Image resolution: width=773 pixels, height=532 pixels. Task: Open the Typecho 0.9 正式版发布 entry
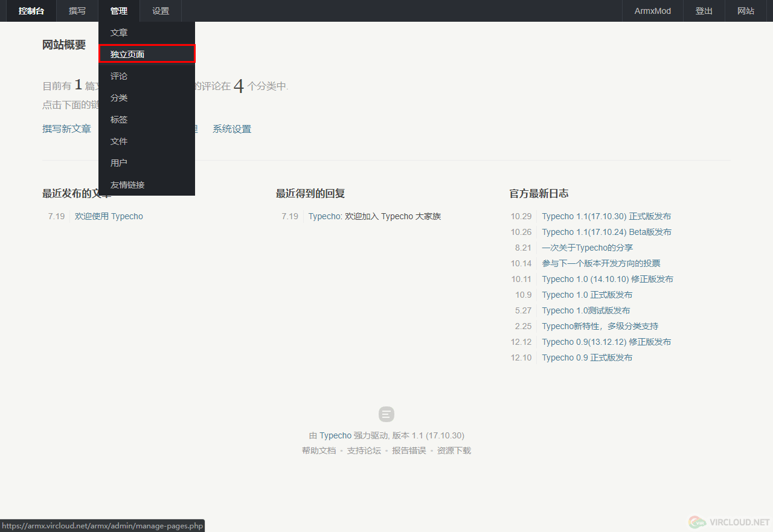tap(587, 357)
